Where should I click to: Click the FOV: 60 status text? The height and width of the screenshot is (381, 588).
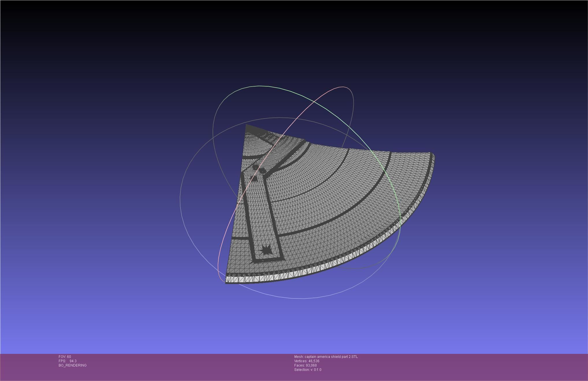(65, 357)
